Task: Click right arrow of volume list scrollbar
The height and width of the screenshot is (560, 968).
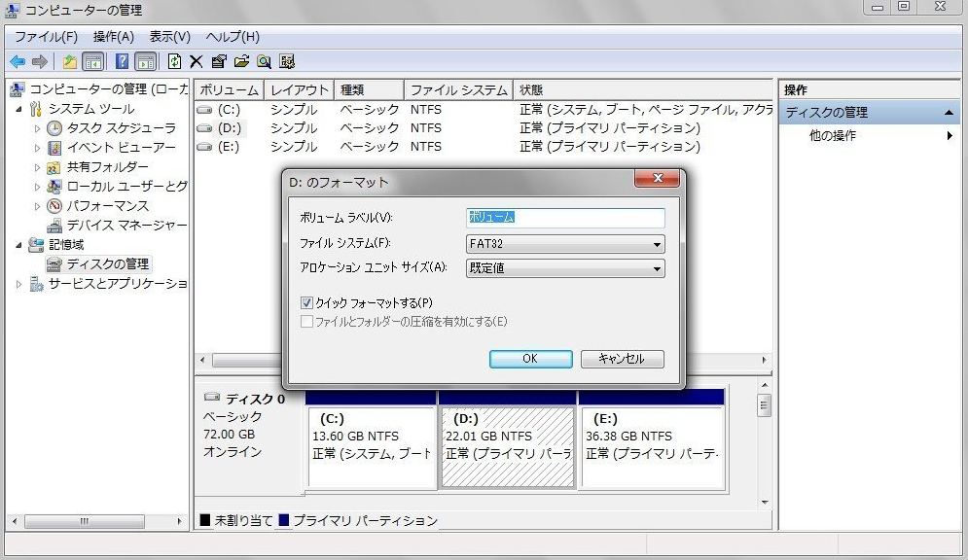Action: click(x=765, y=360)
